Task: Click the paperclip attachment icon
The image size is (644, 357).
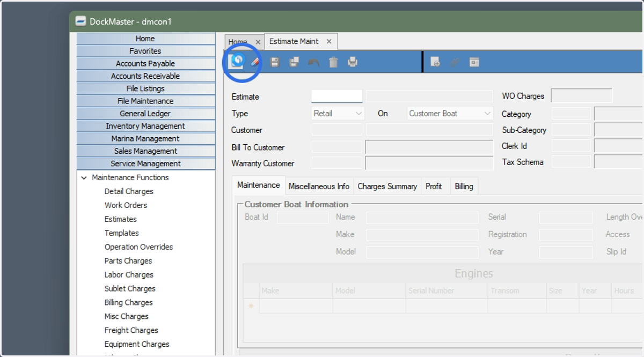Action: pos(455,62)
